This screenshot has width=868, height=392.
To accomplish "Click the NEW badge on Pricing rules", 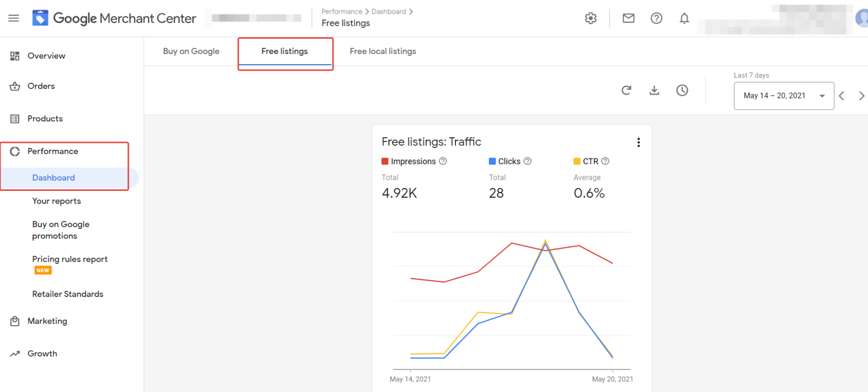I will point(43,270).
